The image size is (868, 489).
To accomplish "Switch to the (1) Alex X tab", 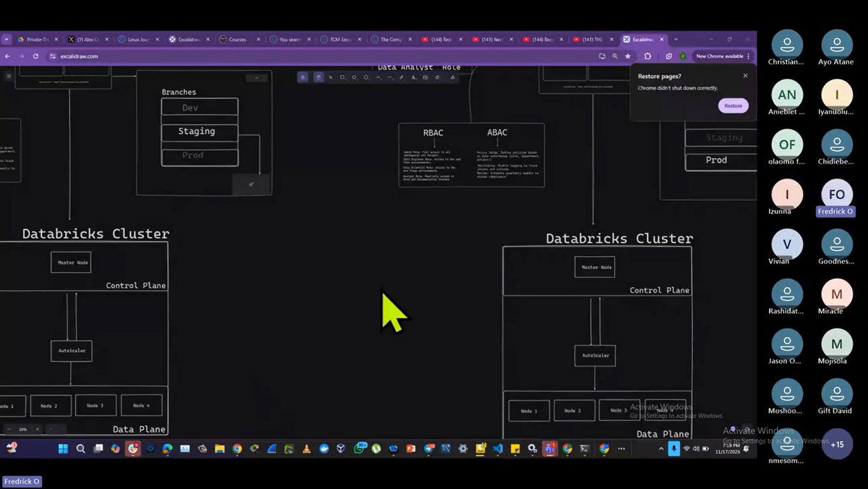I will pos(87,39).
